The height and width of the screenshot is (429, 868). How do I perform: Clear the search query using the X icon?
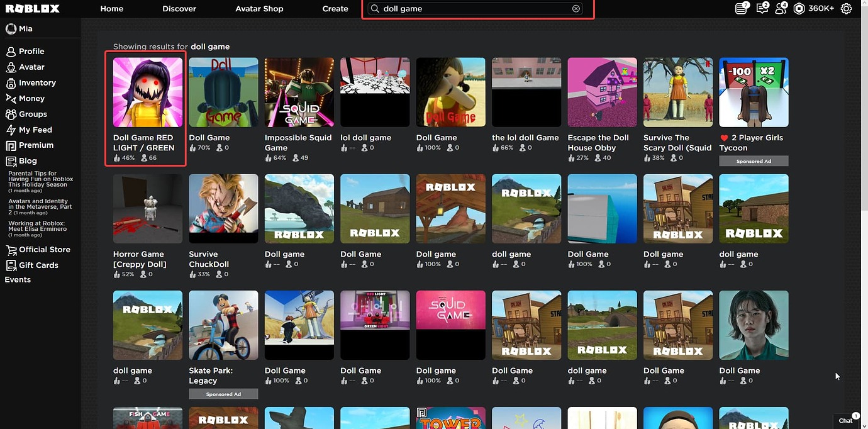coord(576,8)
